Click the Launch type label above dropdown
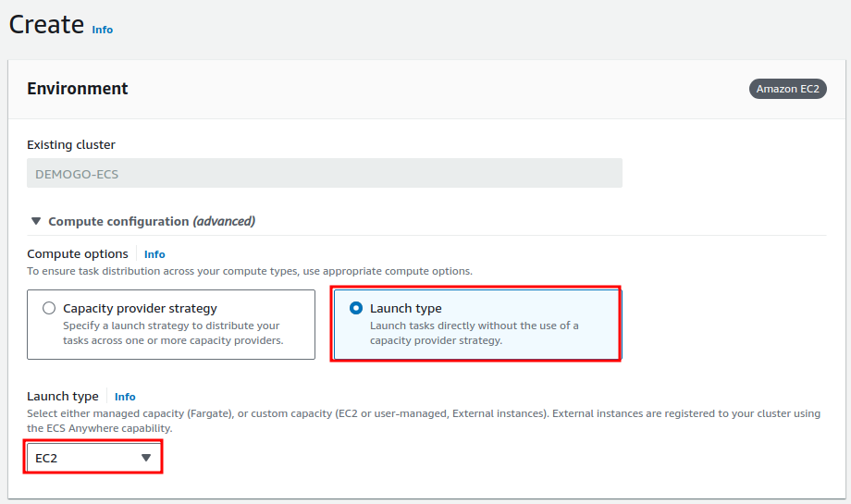Image resolution: width=851 pixels, height=504 pixels. pos(63,397)
